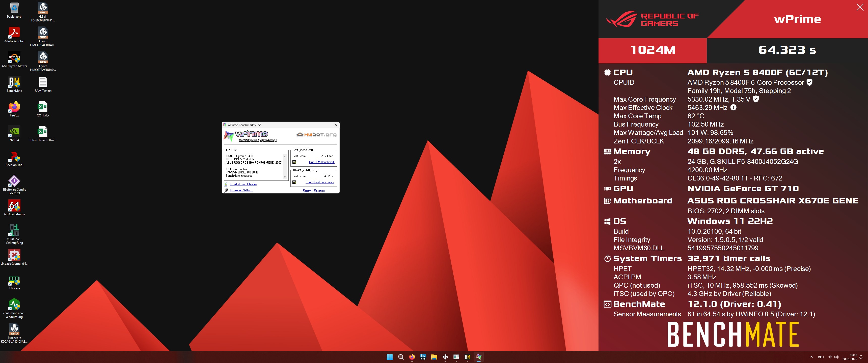
Task: Click the wrench icon beside Advanced Settings
Action: (226, 190)
